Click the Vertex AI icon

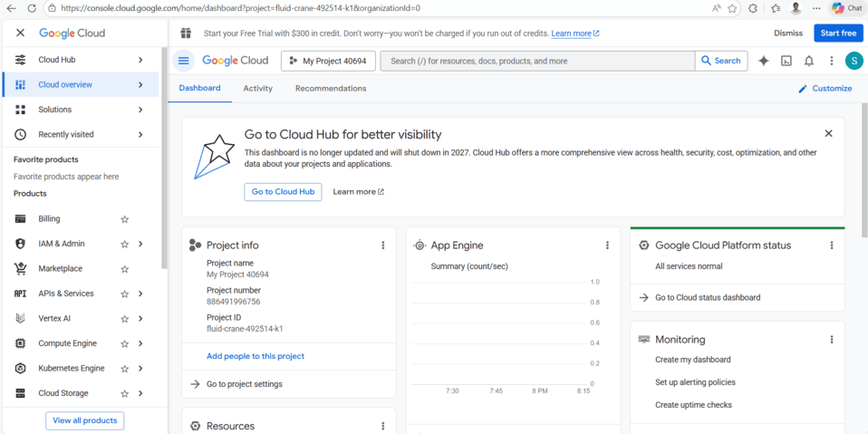(x=20, y=318)
